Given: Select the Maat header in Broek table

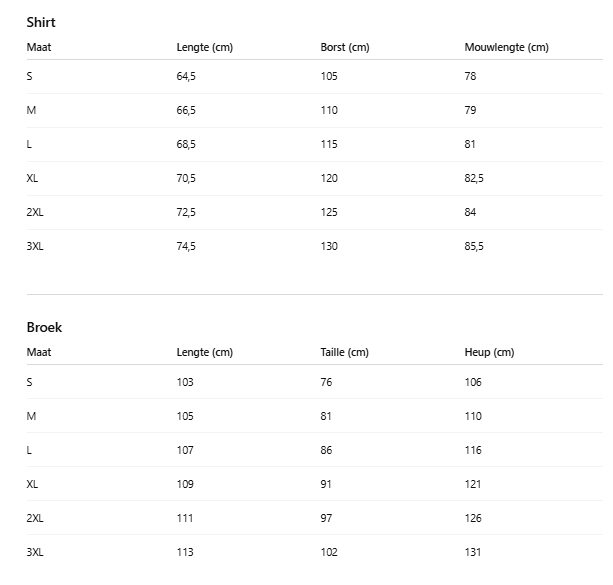Looking at the screenshot, I should [39, 352].
